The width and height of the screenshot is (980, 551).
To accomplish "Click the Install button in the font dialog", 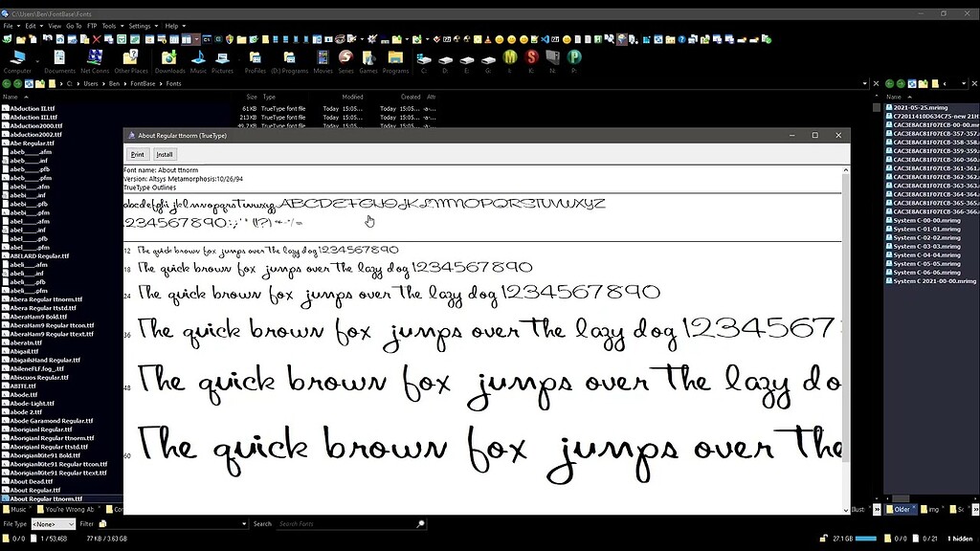I will 164,153.
